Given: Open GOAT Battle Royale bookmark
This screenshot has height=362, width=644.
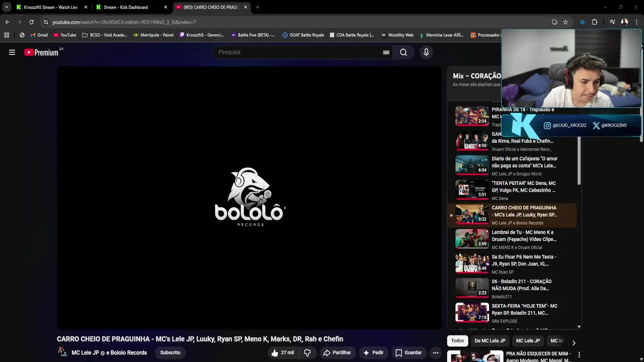Looking at the screenshot, I should point(303,35).
